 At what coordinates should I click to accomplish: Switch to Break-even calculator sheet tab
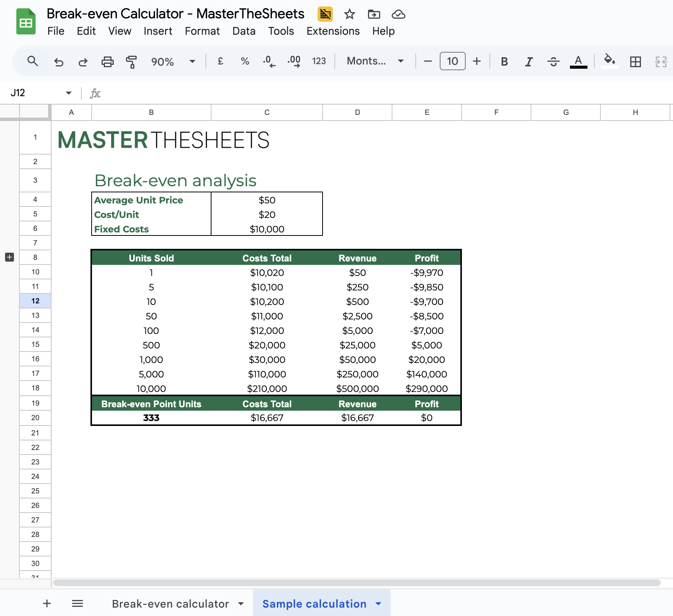[170, 604]
